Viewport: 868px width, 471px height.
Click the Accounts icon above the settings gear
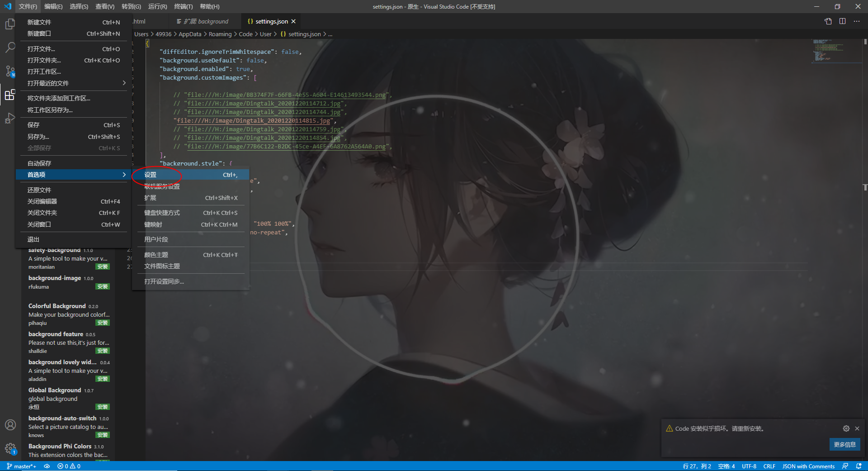pos(10,424)
